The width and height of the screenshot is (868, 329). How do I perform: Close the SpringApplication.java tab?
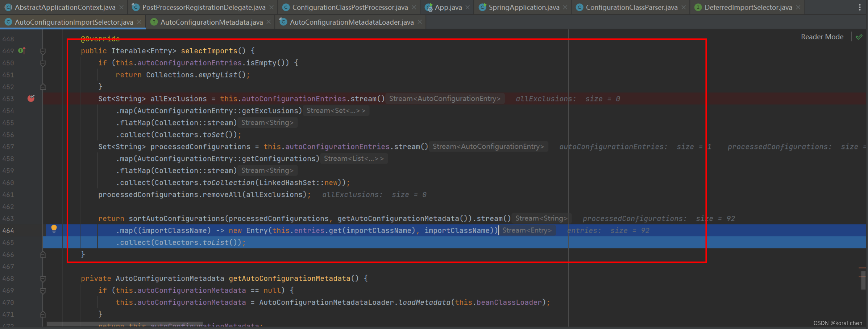(x=565, y=7)
